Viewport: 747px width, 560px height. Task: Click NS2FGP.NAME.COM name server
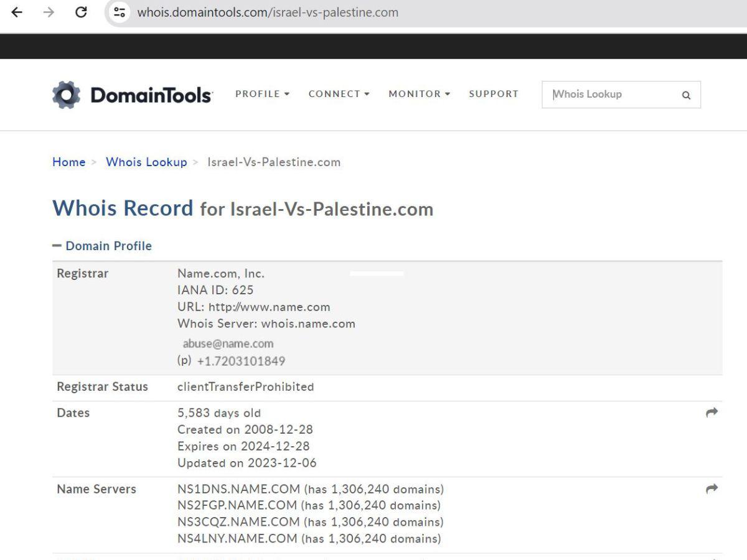(x=238, y=505)
